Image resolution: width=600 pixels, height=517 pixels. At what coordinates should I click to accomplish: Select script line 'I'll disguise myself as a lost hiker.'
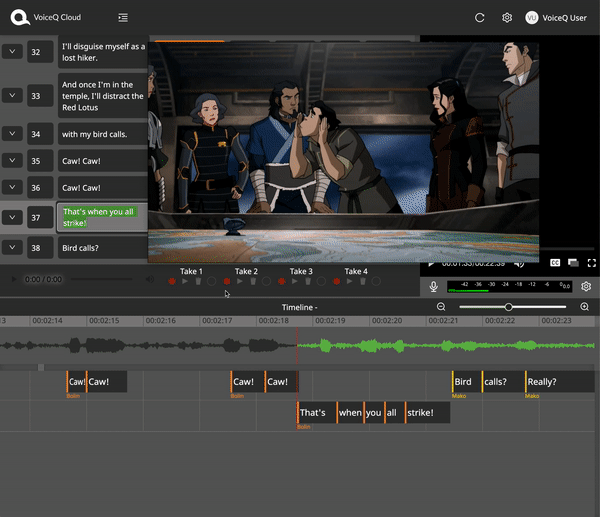(103, 52)
